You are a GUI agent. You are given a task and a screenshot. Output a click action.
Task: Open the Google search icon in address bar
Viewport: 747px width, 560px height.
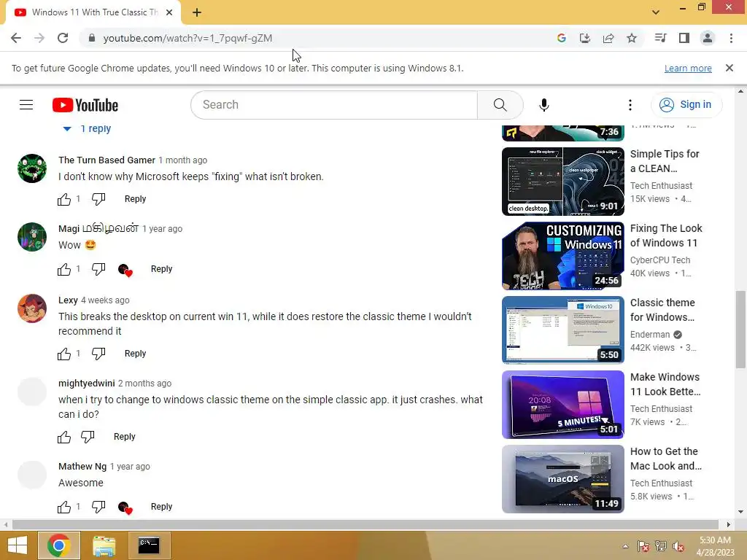tap(561, 38)
